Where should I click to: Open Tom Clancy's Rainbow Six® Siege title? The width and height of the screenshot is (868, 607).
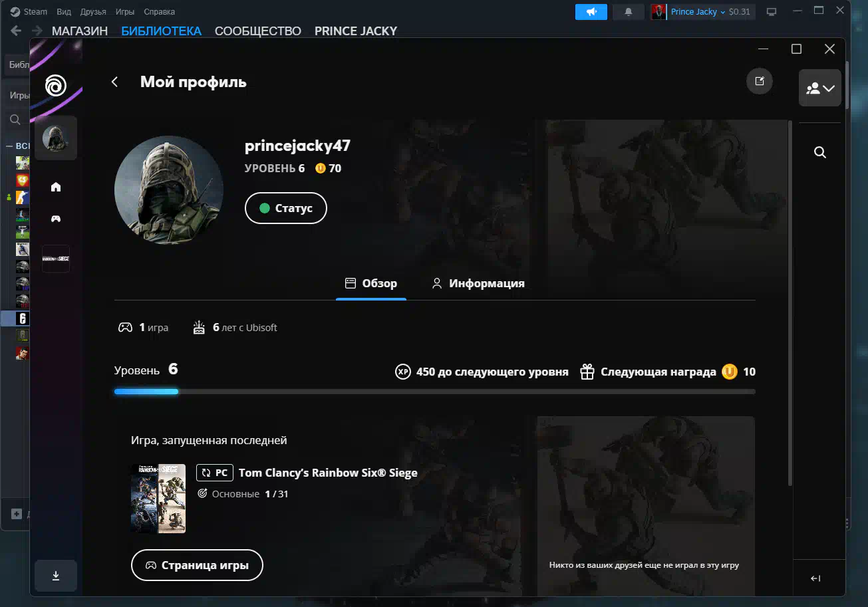[328, 473]
